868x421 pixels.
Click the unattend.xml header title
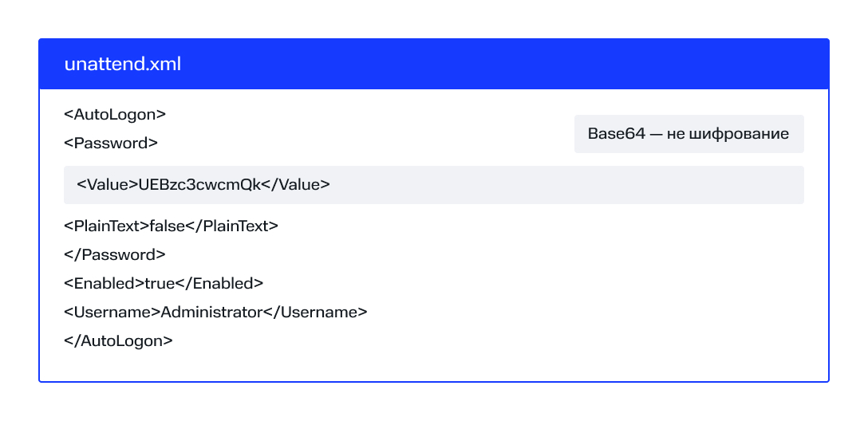point(123,64)
